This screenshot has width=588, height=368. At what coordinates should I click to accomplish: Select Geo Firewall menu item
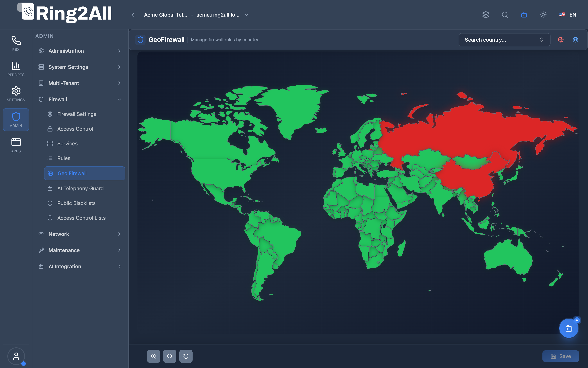click(85, 173)
